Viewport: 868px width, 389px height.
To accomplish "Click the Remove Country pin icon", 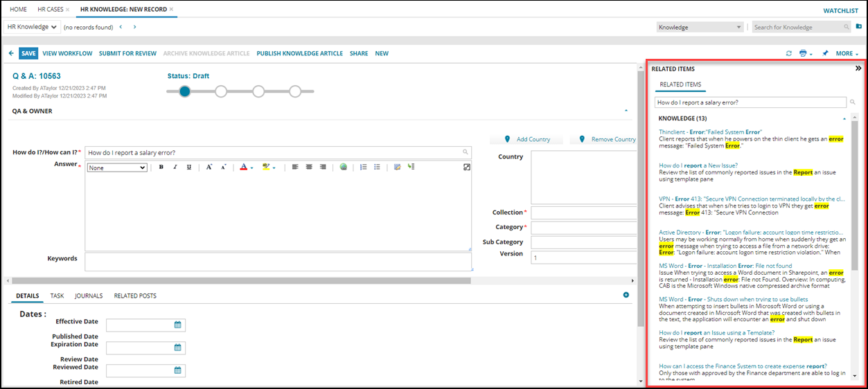I will coord(582,139).
